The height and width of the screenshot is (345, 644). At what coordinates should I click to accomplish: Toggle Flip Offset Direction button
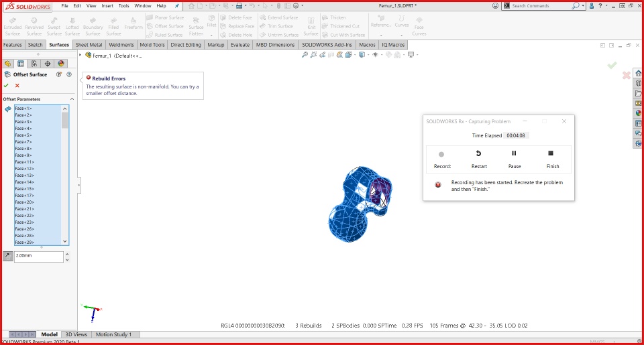click(x=7, y=256)
